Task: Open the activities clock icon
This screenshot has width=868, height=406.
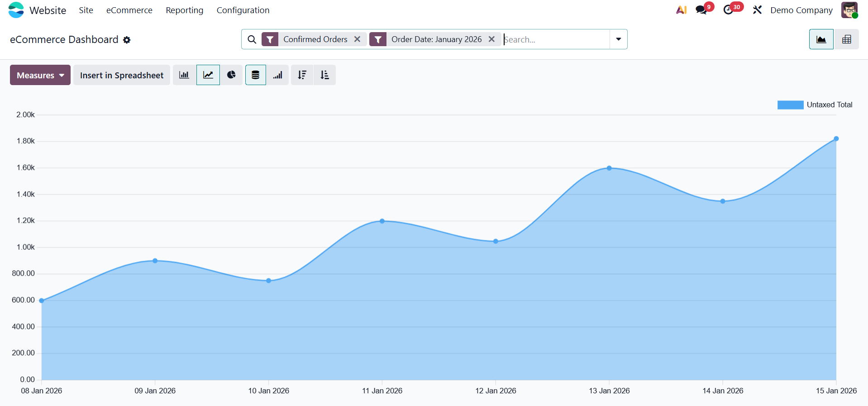Action: point(728,10)
